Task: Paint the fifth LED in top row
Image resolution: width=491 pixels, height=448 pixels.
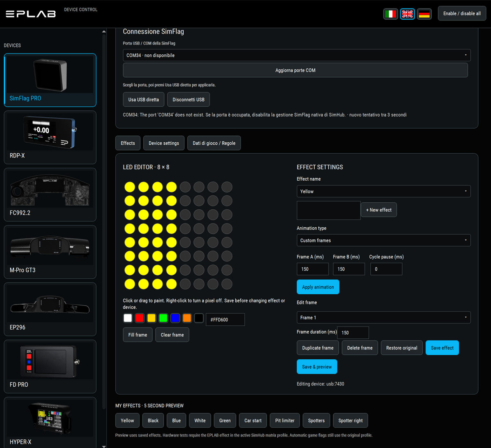Action: tap(185, 187)
